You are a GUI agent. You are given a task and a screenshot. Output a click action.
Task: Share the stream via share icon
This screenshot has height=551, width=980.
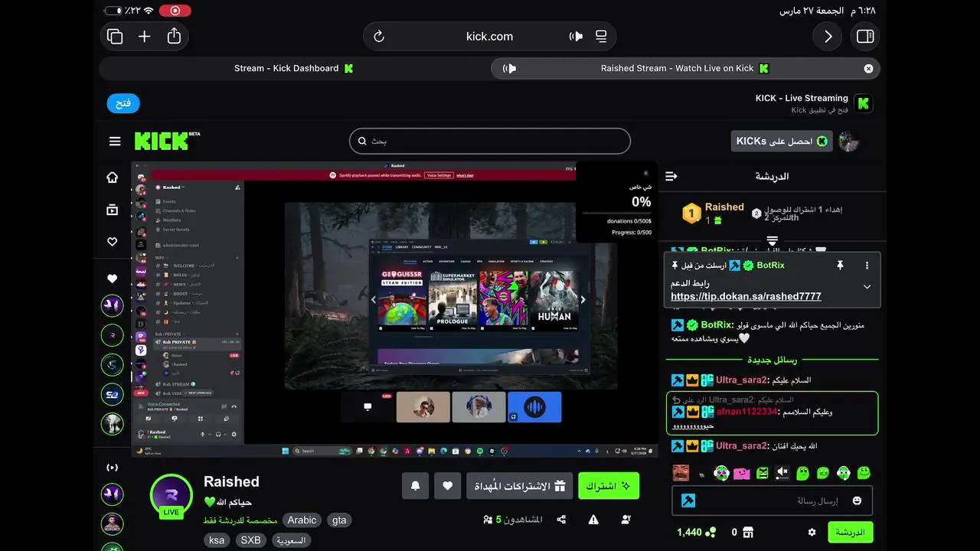pos(561,520)
